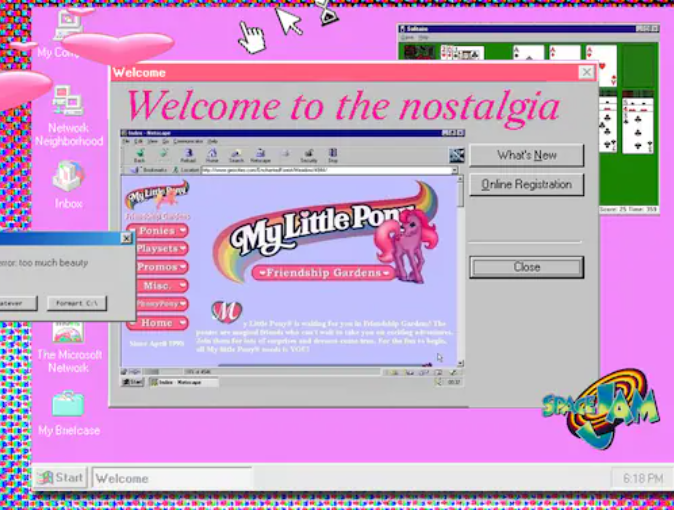Click the What's New button
674x510 pixels.
pos(526,155)
